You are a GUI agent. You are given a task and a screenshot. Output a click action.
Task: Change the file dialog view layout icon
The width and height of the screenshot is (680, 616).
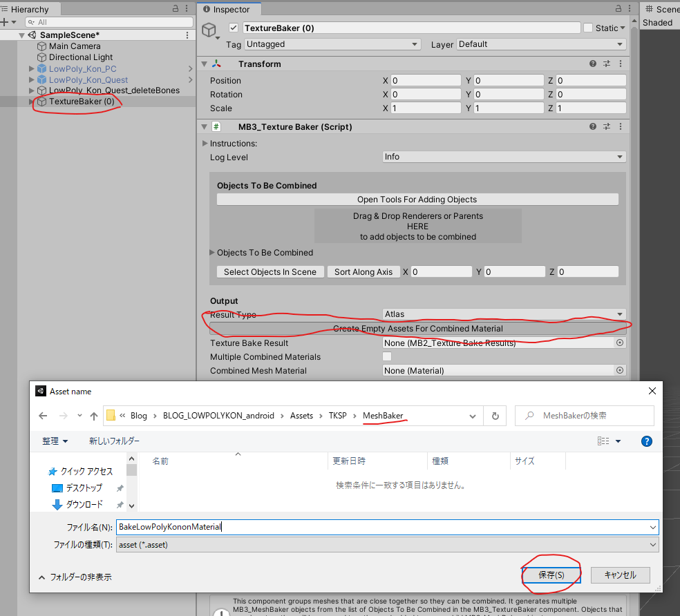tap(603, 441)
